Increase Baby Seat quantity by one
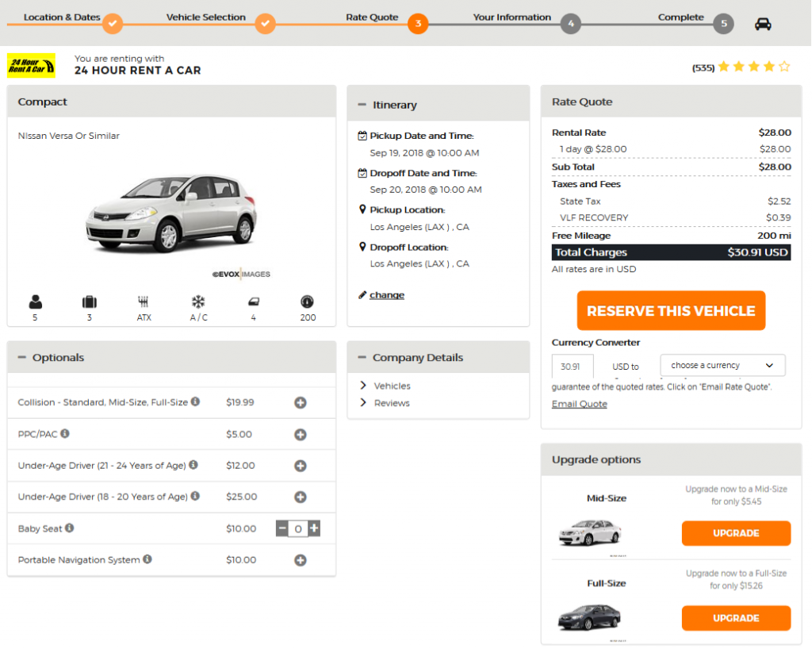 coord(314,528)
